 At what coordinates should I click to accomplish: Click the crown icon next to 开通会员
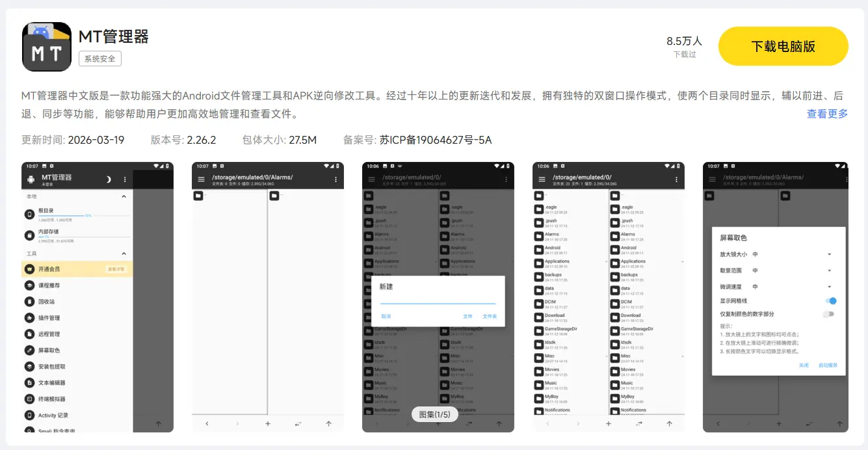coord(29,269)
